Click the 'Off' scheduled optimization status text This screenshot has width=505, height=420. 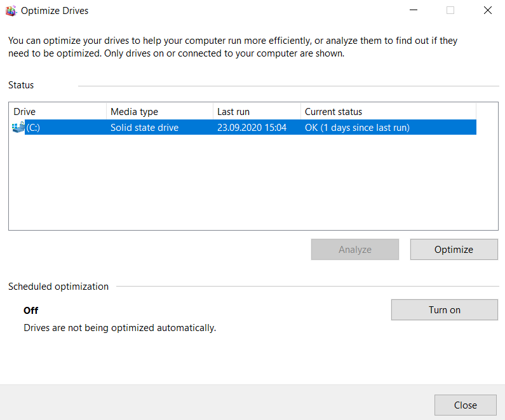31,311
